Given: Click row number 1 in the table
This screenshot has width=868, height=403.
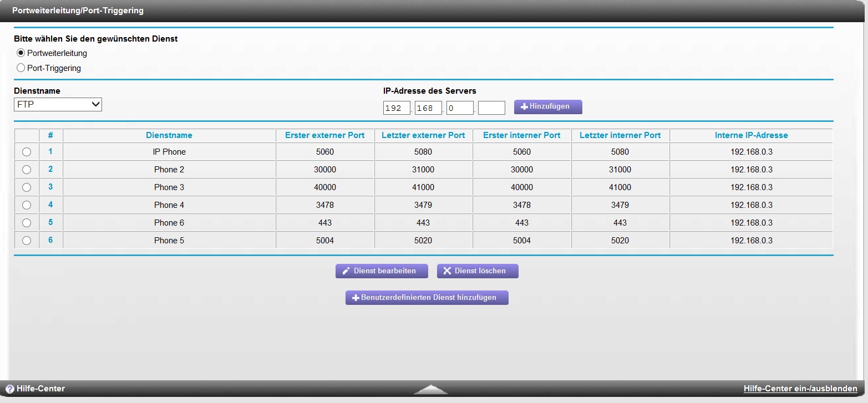Looking at the screenshot, I should (50, 151).
